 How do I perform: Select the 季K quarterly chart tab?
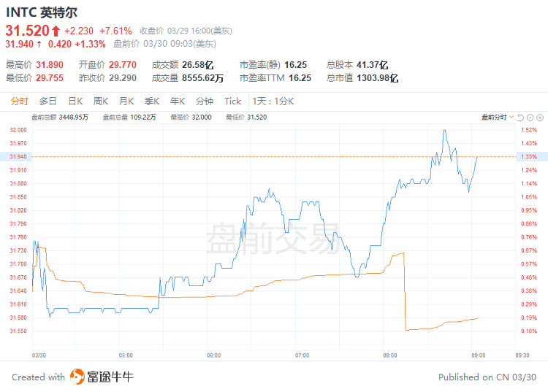(152, 101)
